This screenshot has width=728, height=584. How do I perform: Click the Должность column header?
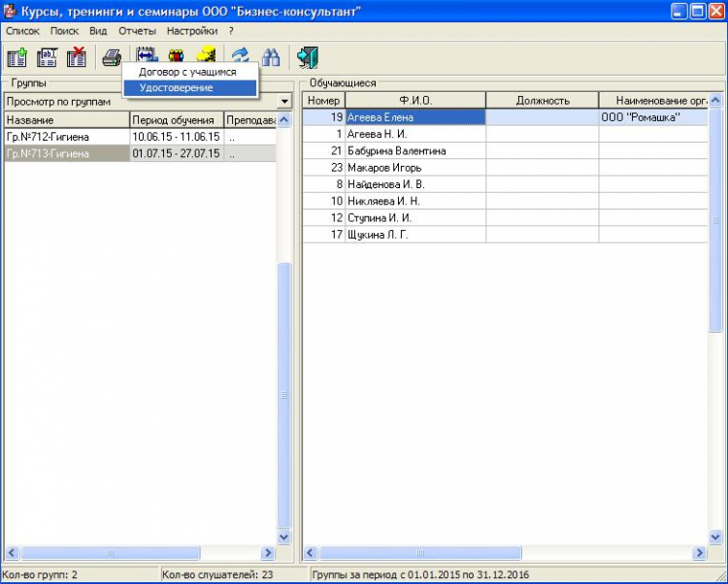[543, 100]
